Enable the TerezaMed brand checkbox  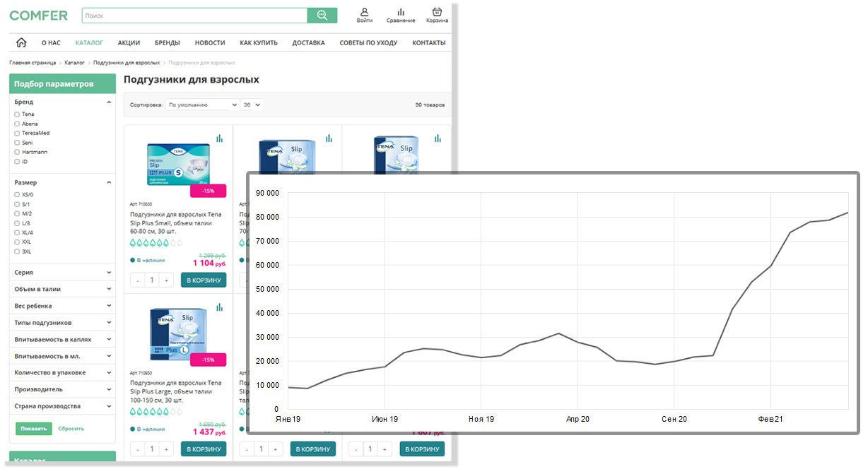coord(17,133)
